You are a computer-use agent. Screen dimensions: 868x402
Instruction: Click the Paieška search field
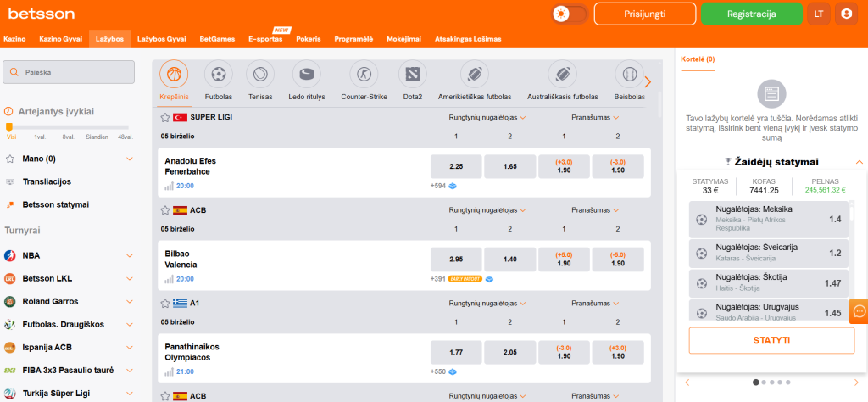coord(69,72)
